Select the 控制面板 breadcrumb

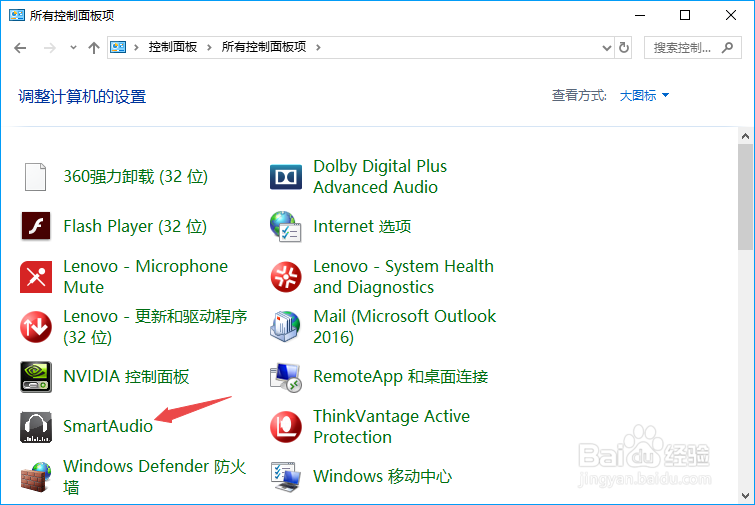173,47
